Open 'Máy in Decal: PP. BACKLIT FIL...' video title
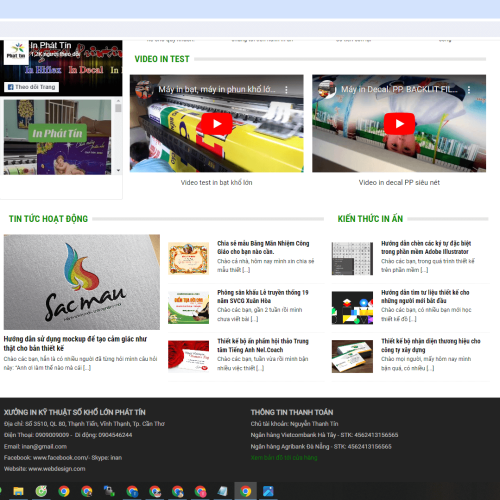This screenshot has width=500, height=500. coord(399,89)
